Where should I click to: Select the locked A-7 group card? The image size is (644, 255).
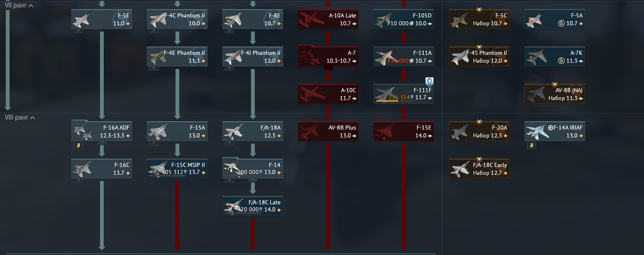pos(328,56)
